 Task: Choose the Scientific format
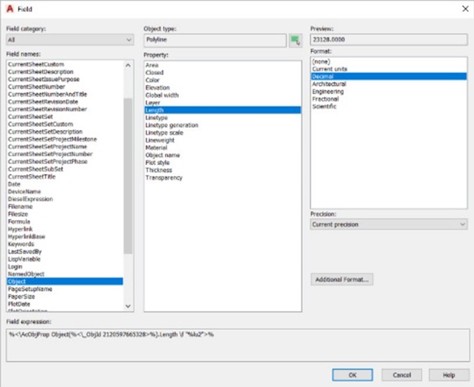coord(389,106)
